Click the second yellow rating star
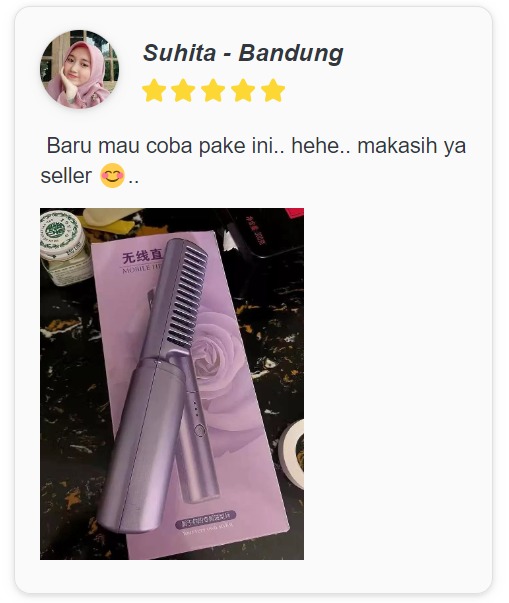Viewport: 509px width, 603px height. click(x=183, y=90)
